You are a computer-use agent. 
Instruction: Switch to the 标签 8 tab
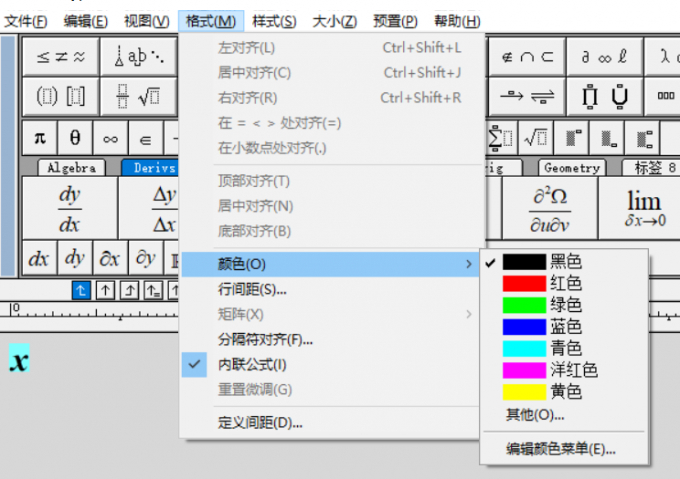(x=653, y=168)
